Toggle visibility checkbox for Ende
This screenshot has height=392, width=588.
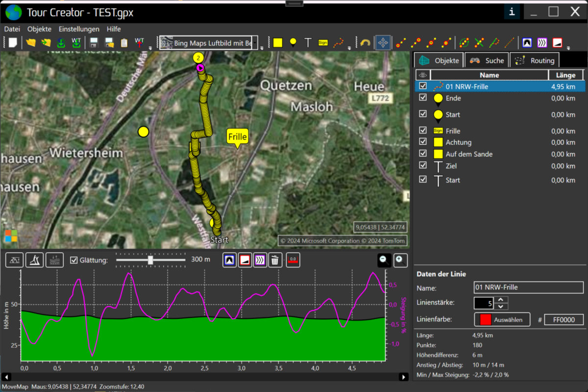[x=423, y=98]
